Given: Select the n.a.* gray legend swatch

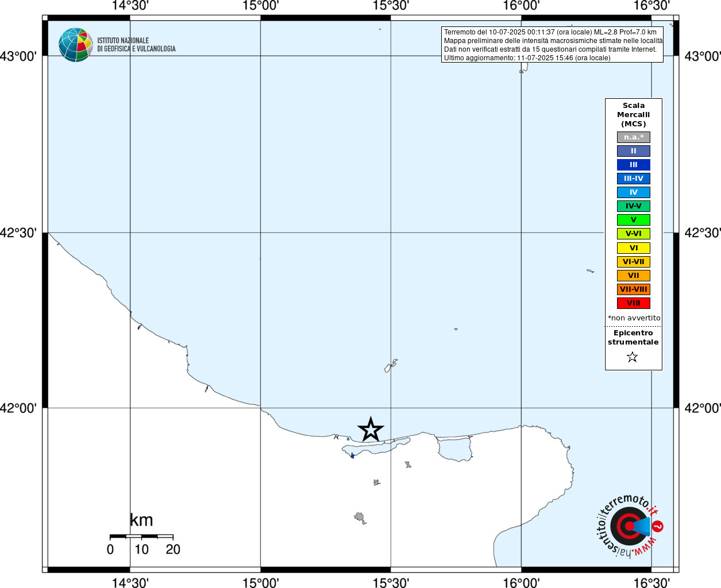Looking at the screenshot, I should [x=634, y=137].
